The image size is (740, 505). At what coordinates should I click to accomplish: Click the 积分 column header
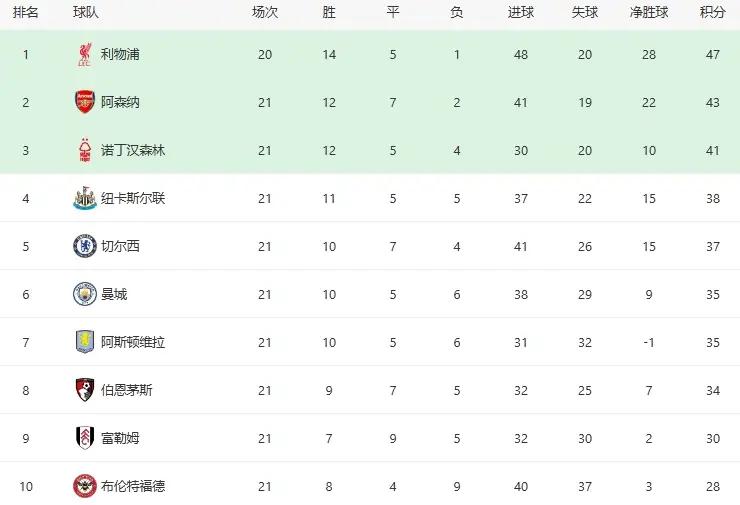[713, 12]
